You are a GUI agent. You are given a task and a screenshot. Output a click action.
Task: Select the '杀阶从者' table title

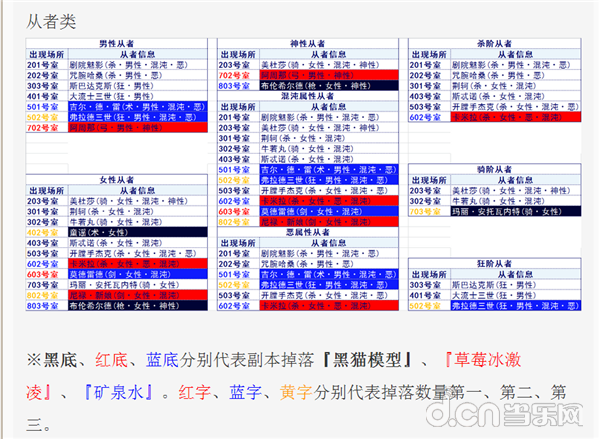(494, 44)
